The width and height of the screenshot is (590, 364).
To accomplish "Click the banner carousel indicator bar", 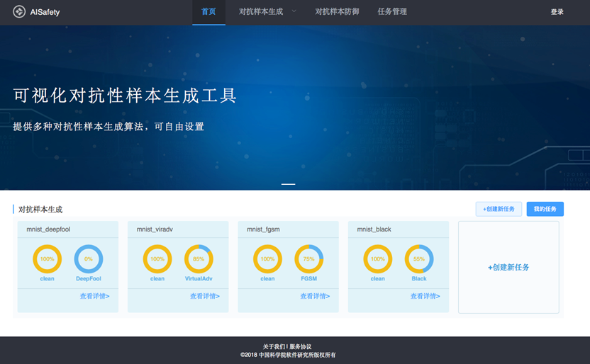I will coord(288,184).
